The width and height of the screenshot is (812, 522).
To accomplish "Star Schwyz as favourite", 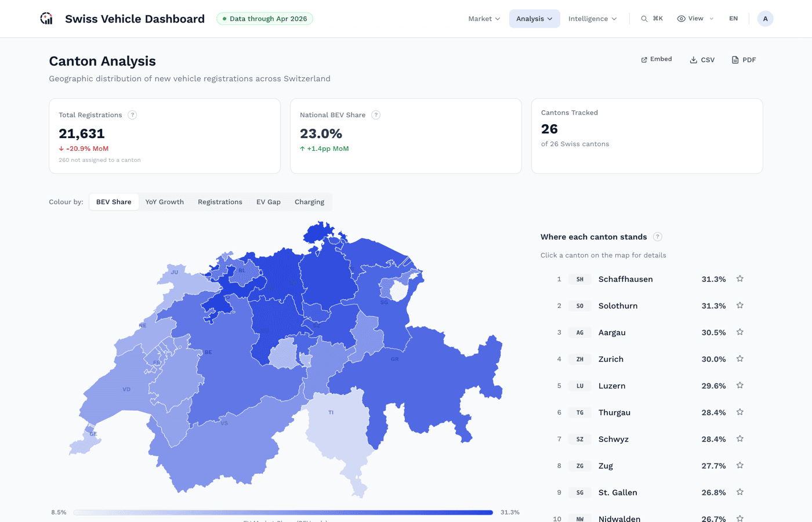I will click(x=739, y=439).
